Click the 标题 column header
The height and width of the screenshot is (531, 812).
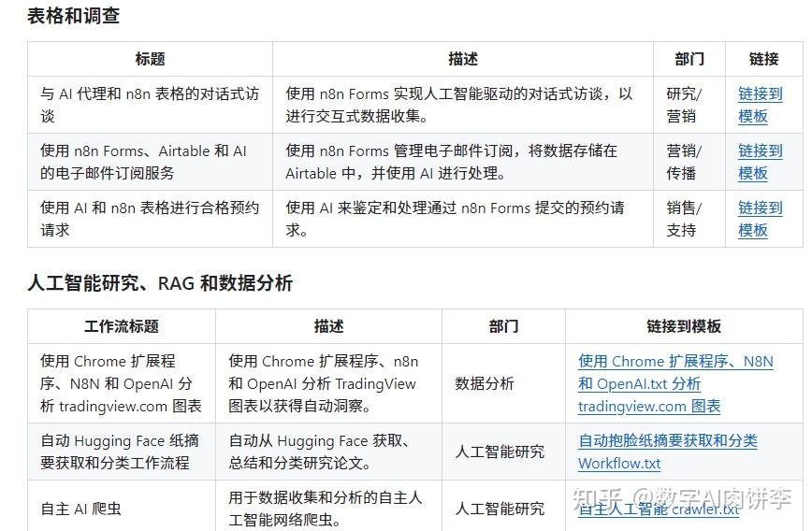151,59
